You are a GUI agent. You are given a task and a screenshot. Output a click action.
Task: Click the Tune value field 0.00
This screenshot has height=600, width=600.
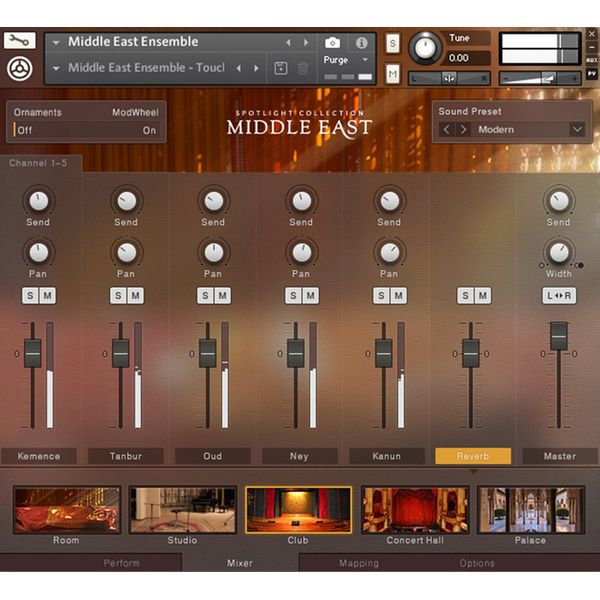click(468, 58)
